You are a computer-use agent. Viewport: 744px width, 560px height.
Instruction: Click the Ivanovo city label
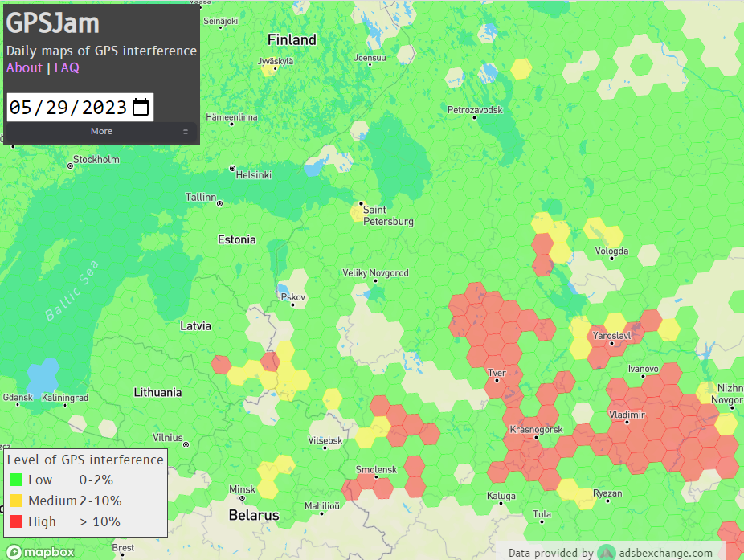pyautogui.click(x=643, y=369)
